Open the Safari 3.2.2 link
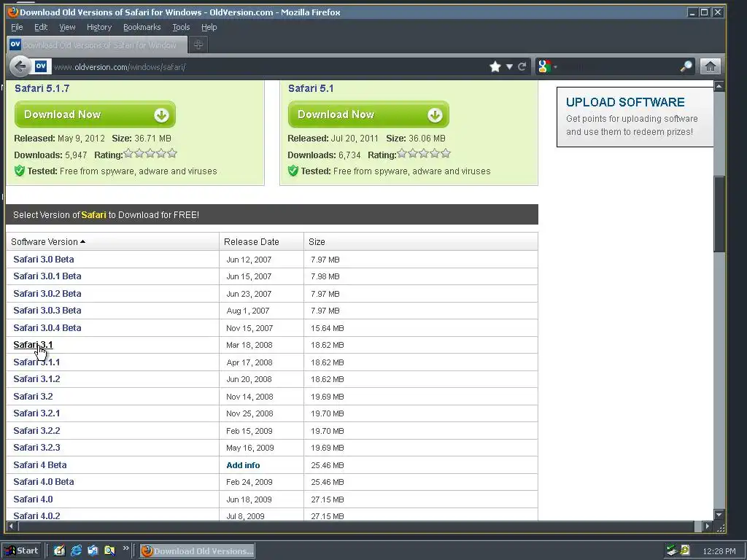 pyautogui.click(x=36, y=431)
